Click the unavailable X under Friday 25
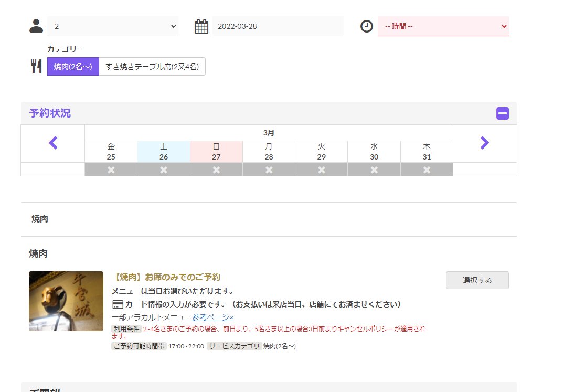564x392 pixels. click(111, 169)
